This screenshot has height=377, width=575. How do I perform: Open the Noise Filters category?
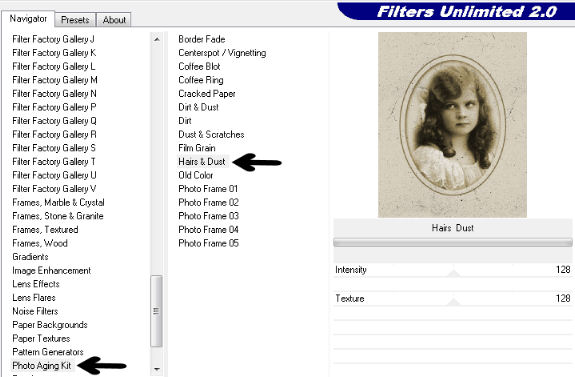point(35,311)
